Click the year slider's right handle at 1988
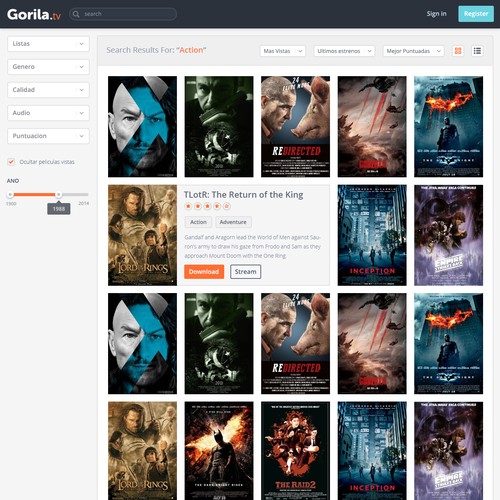500x500 pixels. tap(59, 194)
